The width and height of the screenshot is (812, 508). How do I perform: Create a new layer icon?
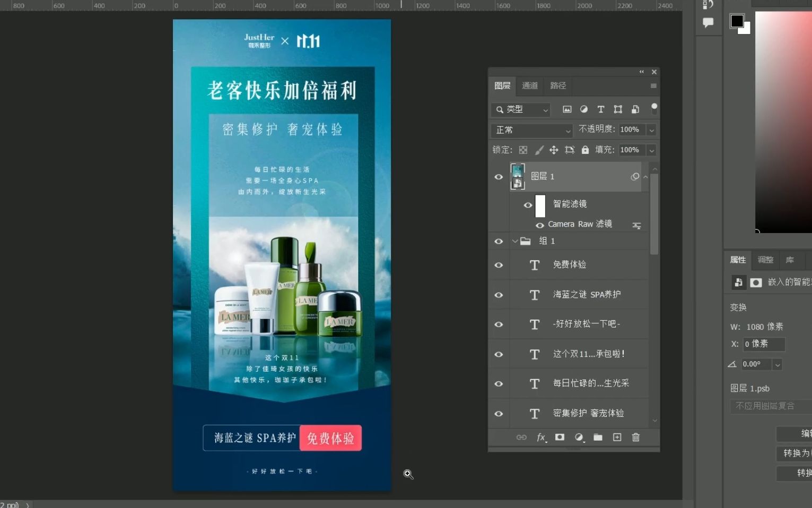pos(617,437)
